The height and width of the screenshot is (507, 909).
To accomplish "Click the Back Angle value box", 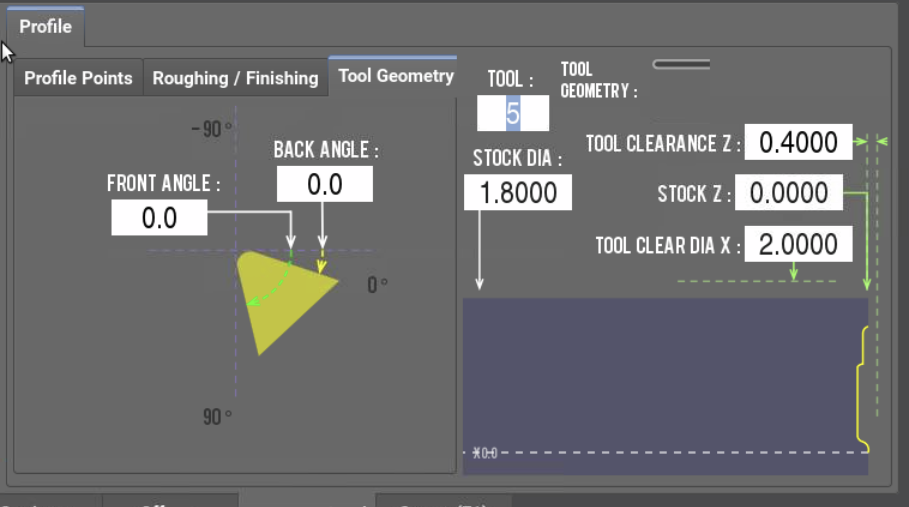I will tap(325, 184).
